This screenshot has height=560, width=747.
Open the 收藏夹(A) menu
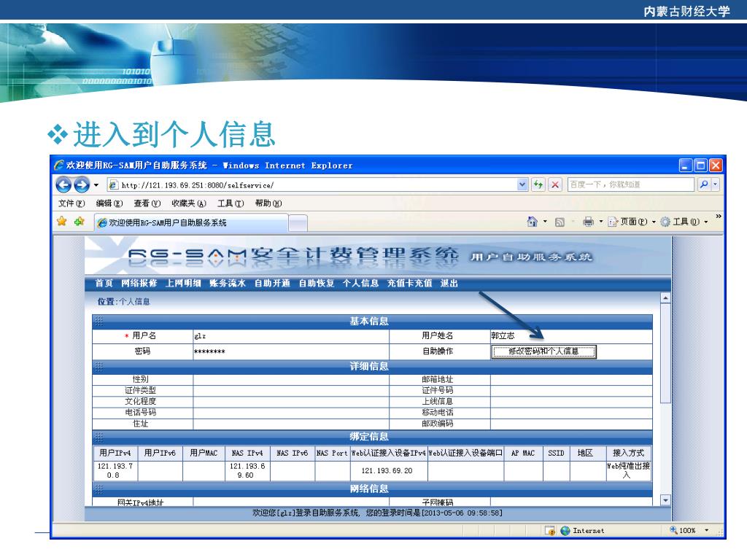[x=189, y=204]
